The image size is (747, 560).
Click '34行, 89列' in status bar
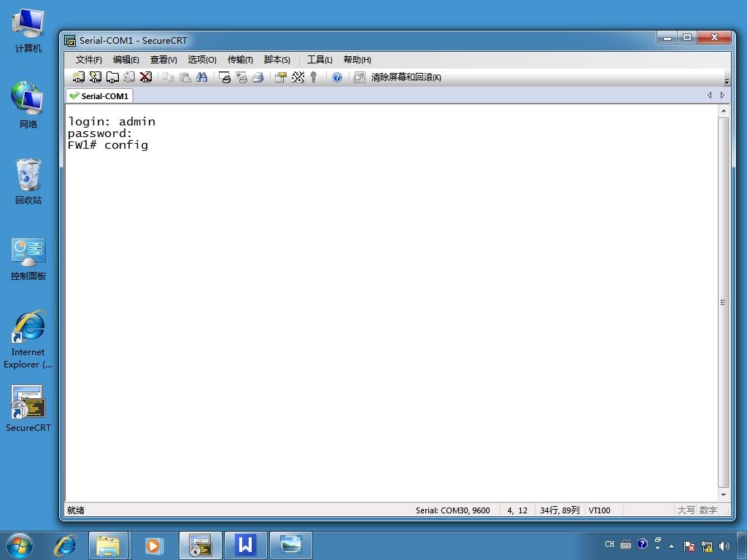pyautogui.click(x=560, y=510)
